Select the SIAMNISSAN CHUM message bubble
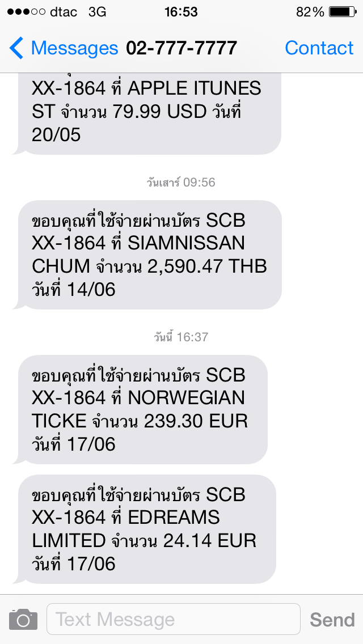Screen dimensions: 363x644 150,255
